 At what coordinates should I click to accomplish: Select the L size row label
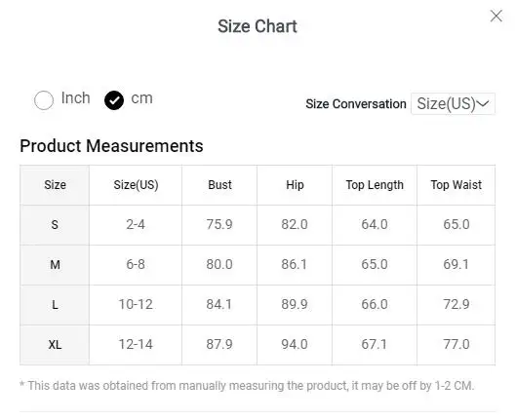(x=55, y=305)
